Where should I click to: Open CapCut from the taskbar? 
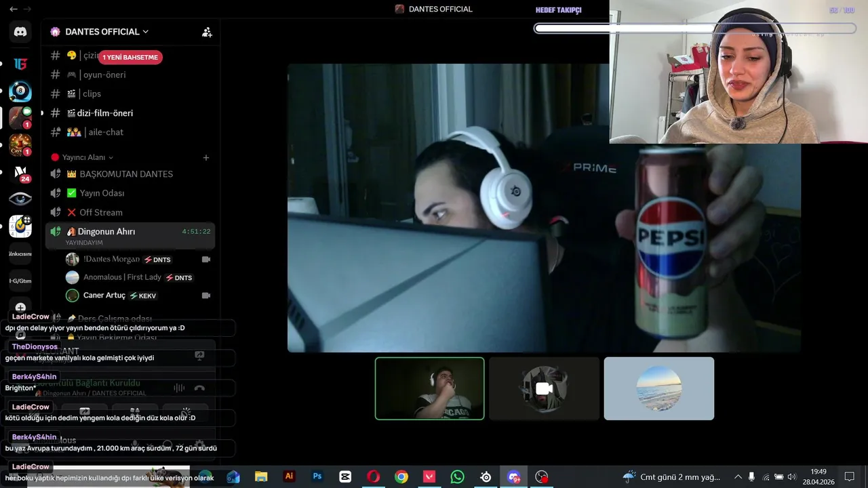(x=345, y=476)
